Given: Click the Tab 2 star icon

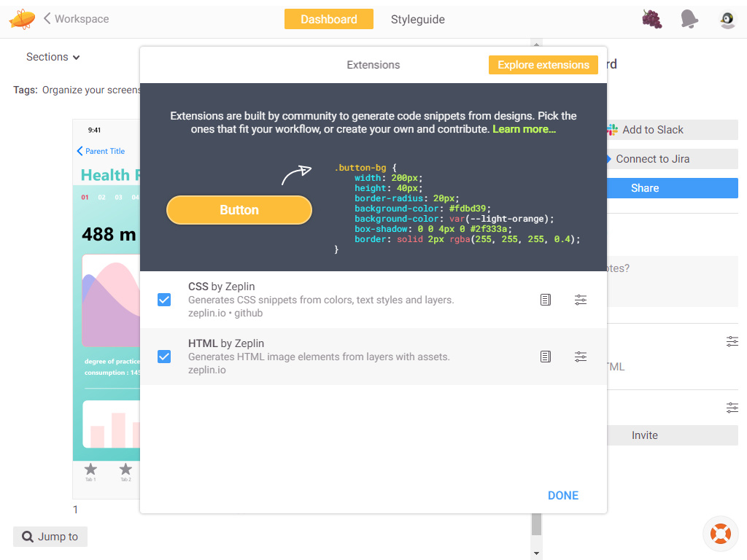Looking at the screenshot, I should tap(125, 469).
